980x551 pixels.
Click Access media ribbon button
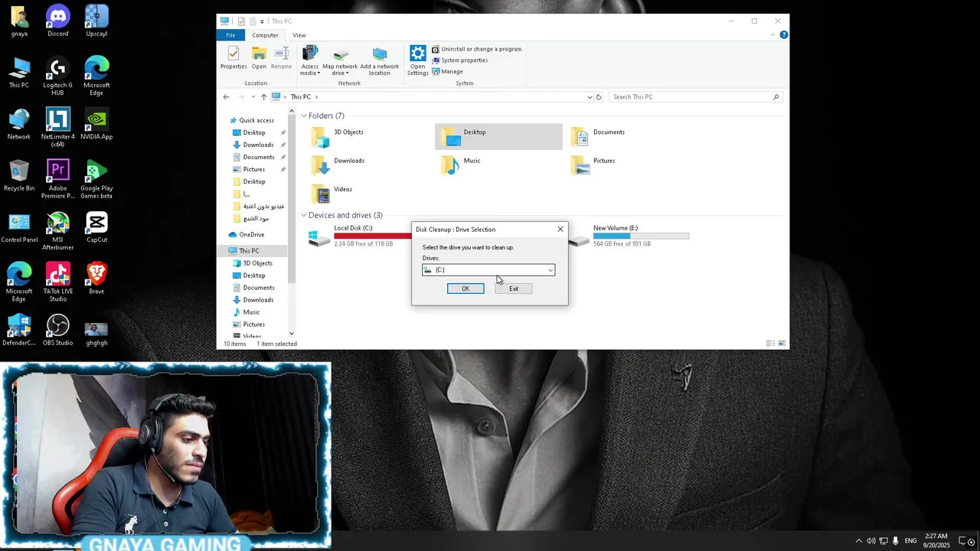pos(309,60)
